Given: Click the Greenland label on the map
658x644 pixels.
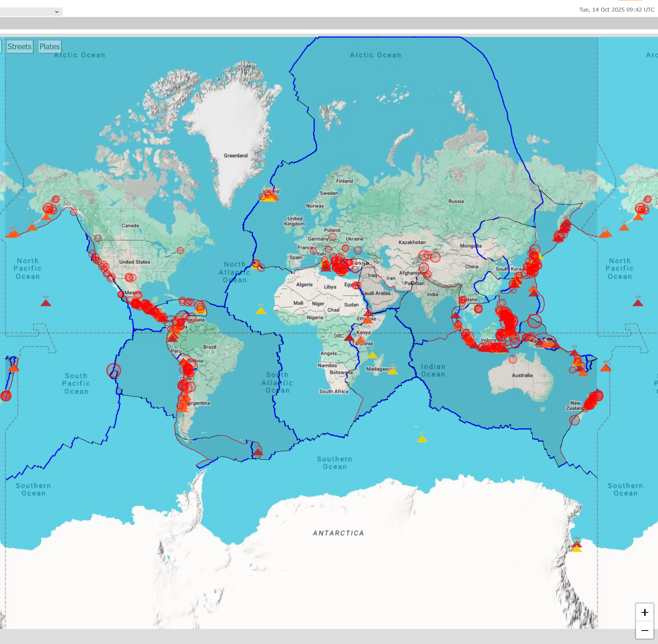Looking at the screenshot, I should 236,156.
